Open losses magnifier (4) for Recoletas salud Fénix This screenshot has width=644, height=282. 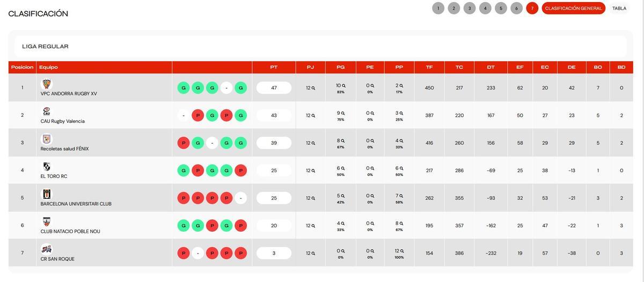click(401, 140)
